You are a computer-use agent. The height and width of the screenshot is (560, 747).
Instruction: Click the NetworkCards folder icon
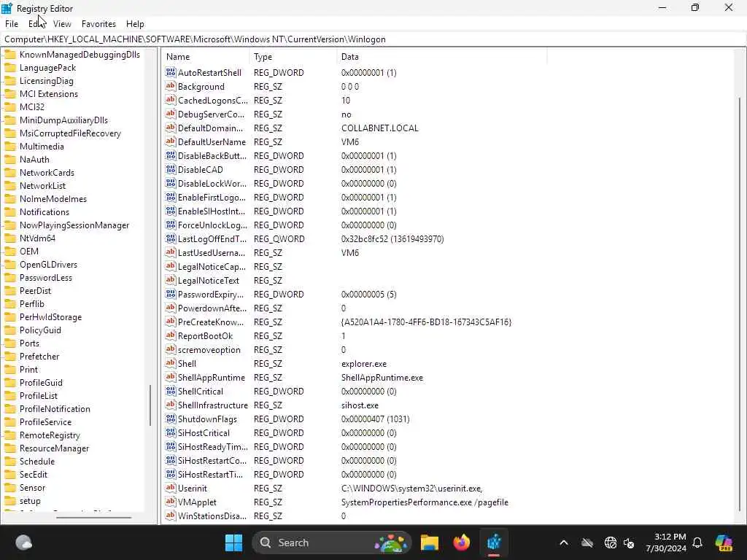(x=10, y=172)
